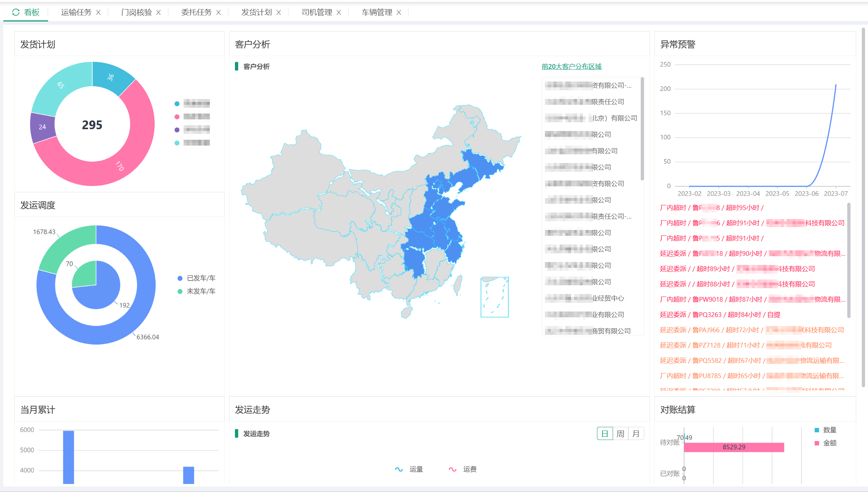The width and height of the screenshot is (868, 492).
Task: Select 日 view in 发运走势 switcher
Action: click(605, 433)
